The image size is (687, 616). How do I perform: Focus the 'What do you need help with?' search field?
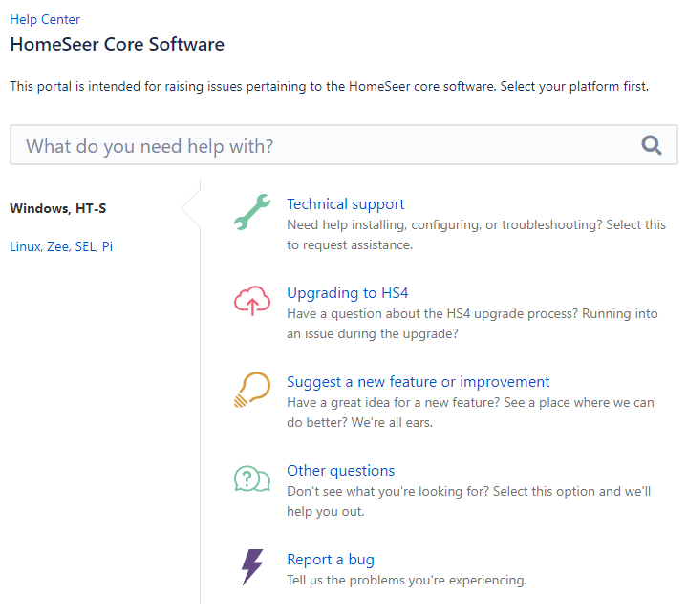[x=325, y=146]
